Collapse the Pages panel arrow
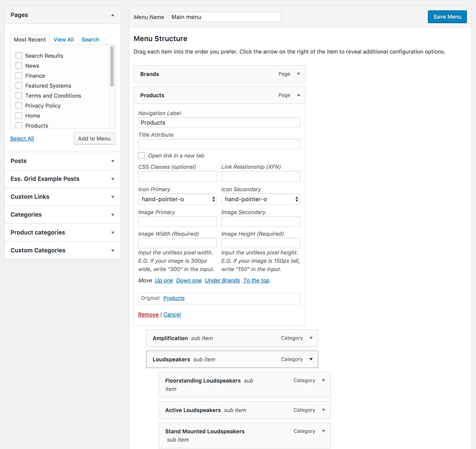The width and height of the screenshot is (476, 449). [x=113, y=15]
